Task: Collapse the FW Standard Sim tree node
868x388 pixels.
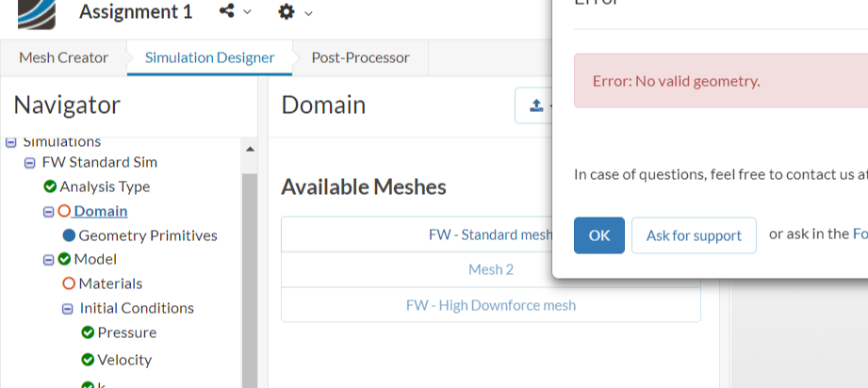Action: pos(30,162)
